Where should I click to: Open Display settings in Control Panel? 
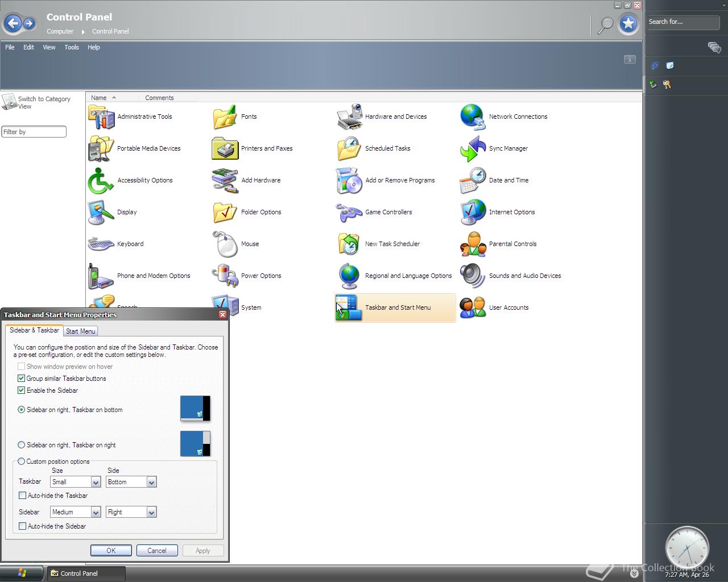coord(126,212)
